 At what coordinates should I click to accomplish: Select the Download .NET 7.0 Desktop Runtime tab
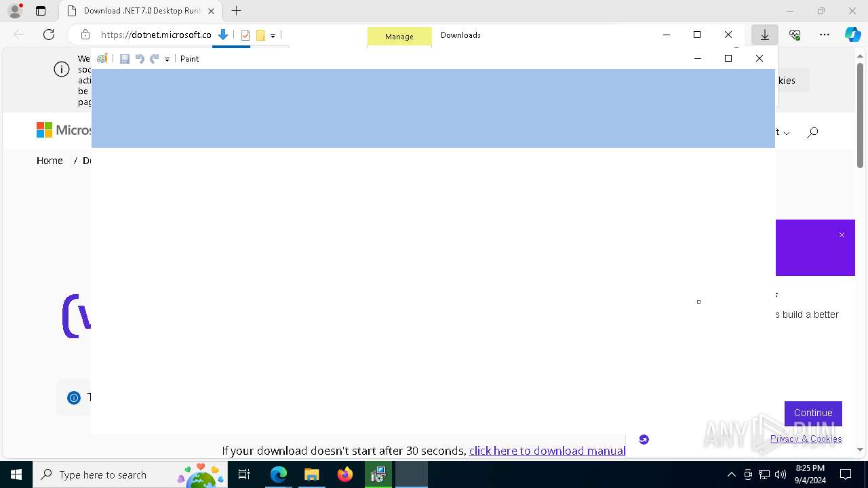[x=140, y=11]
